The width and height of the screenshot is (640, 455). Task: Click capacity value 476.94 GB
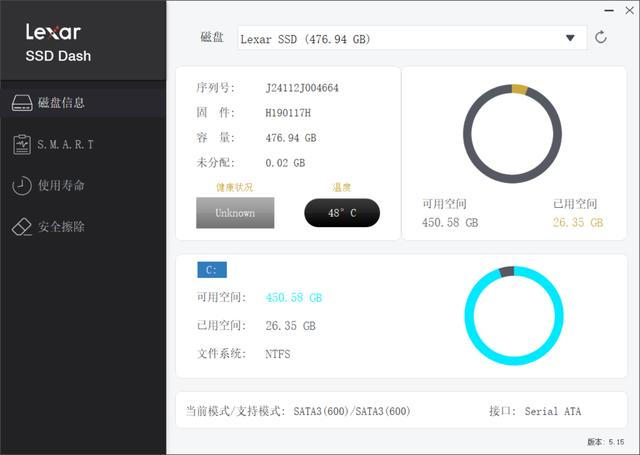pyautogui.click(x=291, y=138)
